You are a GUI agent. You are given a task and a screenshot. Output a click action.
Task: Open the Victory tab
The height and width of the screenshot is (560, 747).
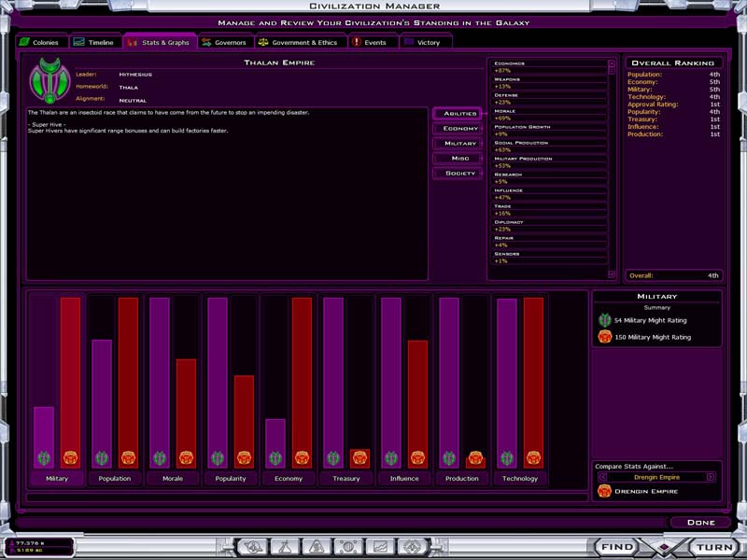(x=426, y=42)
